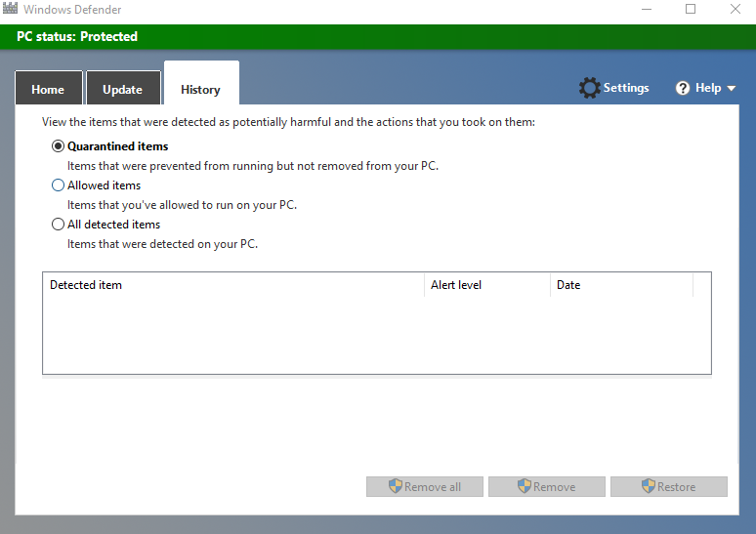Sort by Date column header
This screenshot has height=534, width=756.
point(621,285)
